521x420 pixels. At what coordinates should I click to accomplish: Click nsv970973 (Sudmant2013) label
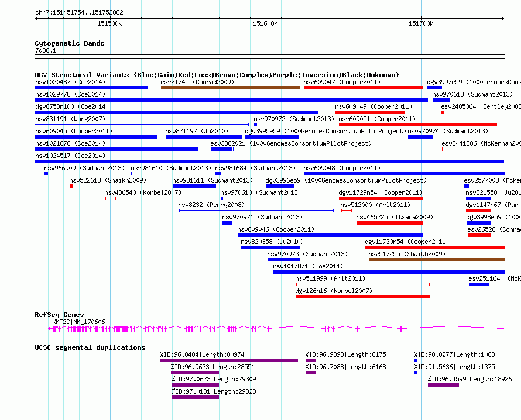(x=307, y=254)
